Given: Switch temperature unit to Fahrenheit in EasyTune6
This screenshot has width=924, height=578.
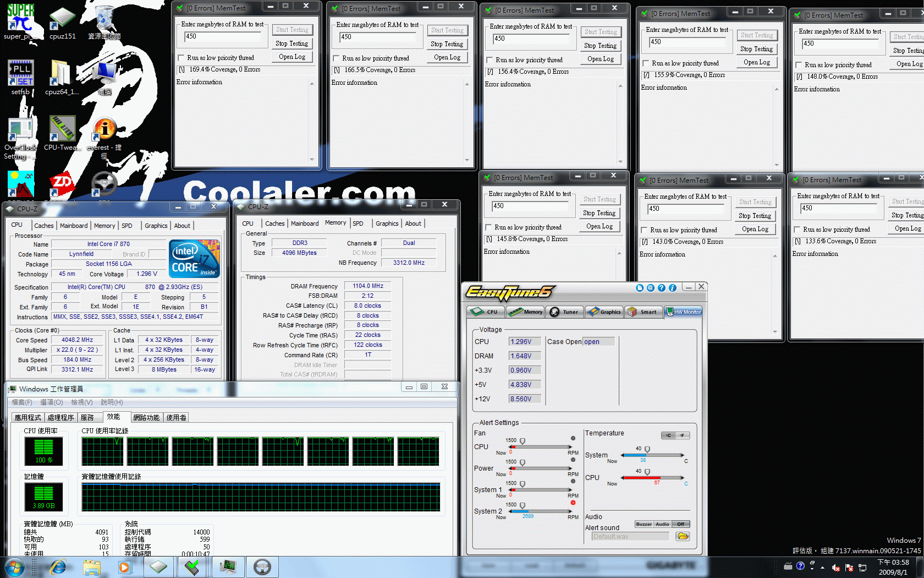Looking at the screenshot, I should (x=683, y=435).
